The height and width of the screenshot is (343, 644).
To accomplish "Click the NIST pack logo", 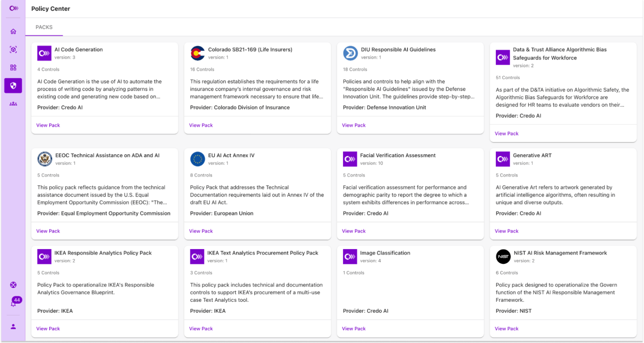I will (503, 257).
